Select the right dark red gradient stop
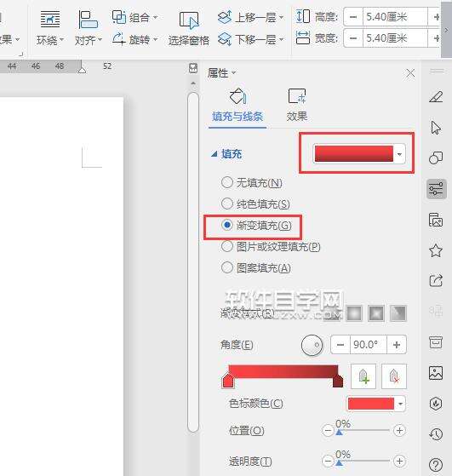 (x=338, y=381)
